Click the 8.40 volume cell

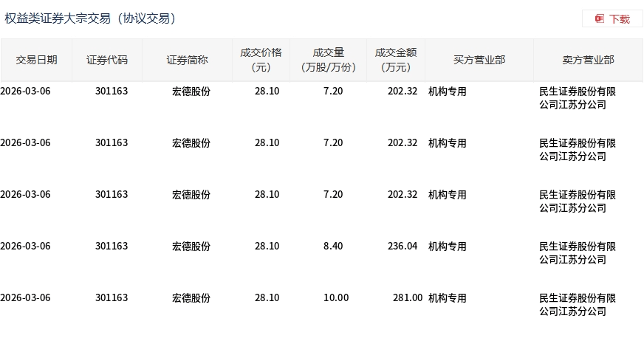[333, 247]
